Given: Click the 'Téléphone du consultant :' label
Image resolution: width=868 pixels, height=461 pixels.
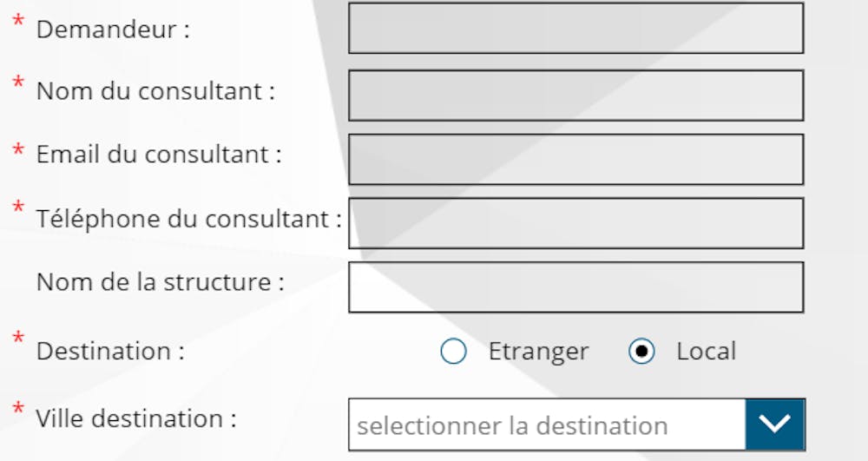Looking at the screenshot, I should tap(188, 219).
